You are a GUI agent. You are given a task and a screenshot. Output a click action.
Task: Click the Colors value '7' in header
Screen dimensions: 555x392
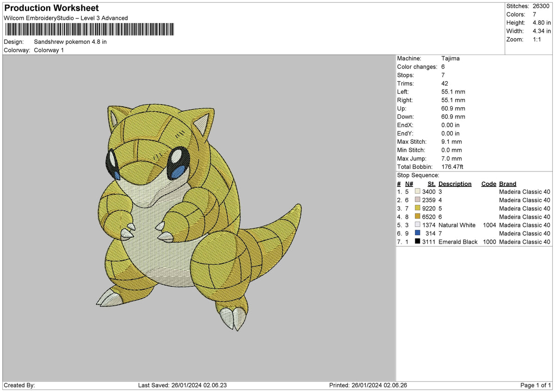[x=535, y=14]
